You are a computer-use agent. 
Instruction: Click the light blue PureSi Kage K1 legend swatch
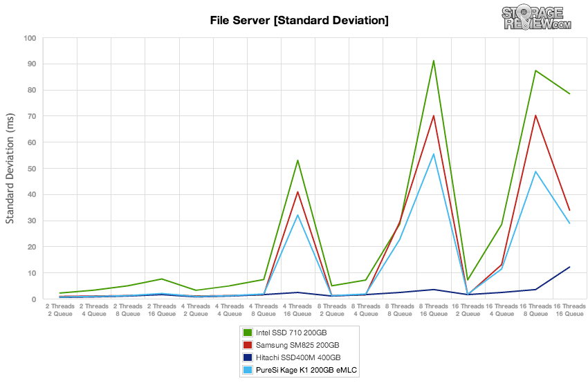pos(247,370)
